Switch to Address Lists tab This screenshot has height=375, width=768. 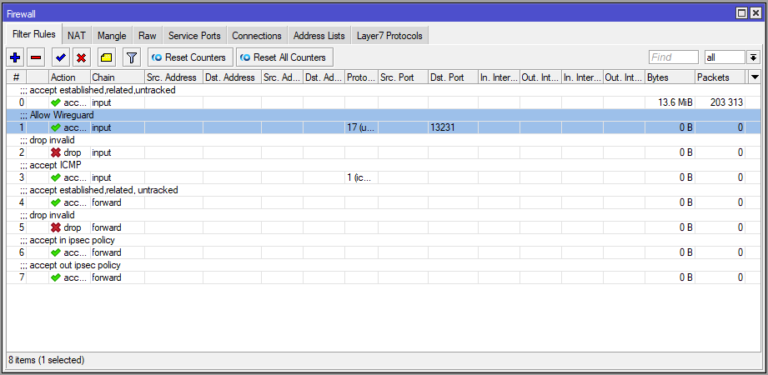pos(319,36)
